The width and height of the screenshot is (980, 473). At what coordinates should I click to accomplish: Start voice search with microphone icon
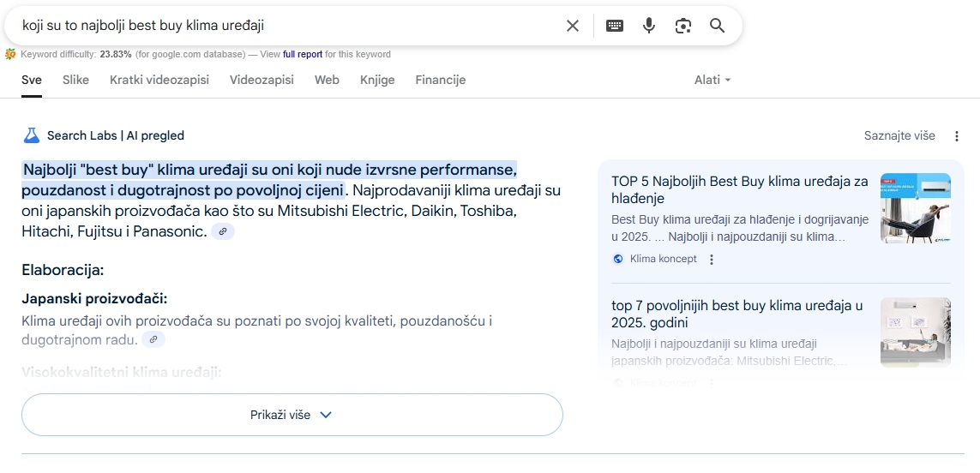pos(649,26)
